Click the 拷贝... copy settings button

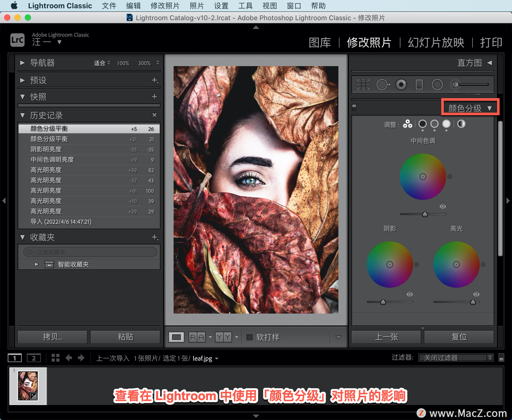pos(53,337)
